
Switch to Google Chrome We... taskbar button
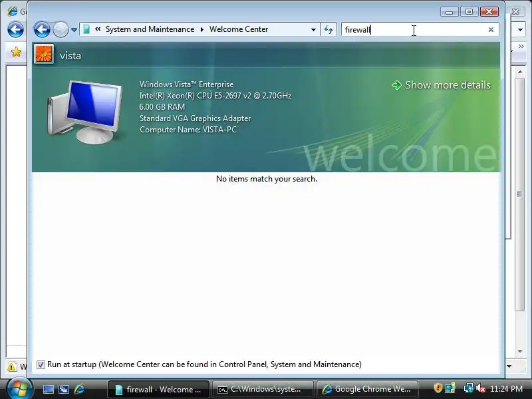tap(367, 389)
